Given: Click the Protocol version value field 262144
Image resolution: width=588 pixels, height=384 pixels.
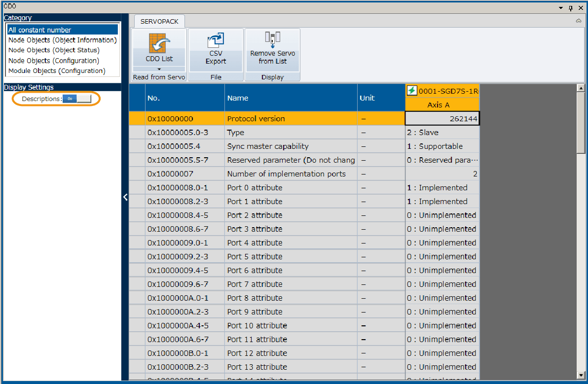Looking at the screenshot, I should (x=442, y=119).
